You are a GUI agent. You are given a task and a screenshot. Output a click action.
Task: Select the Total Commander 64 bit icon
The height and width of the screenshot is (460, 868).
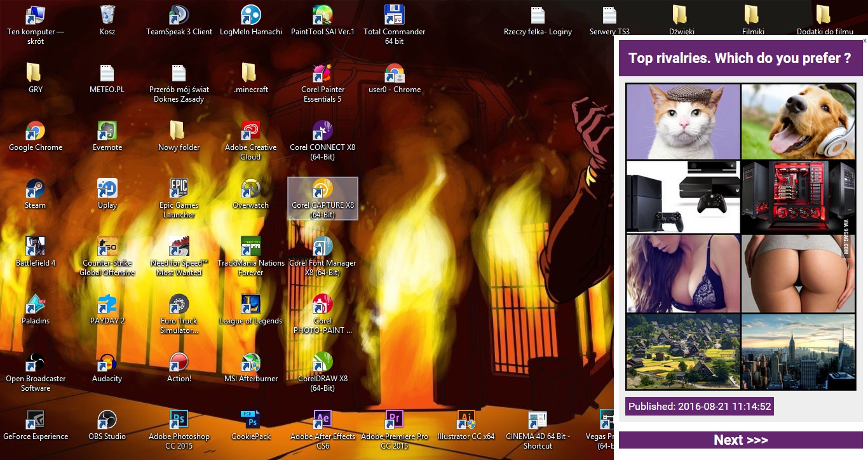pos(395,16)
